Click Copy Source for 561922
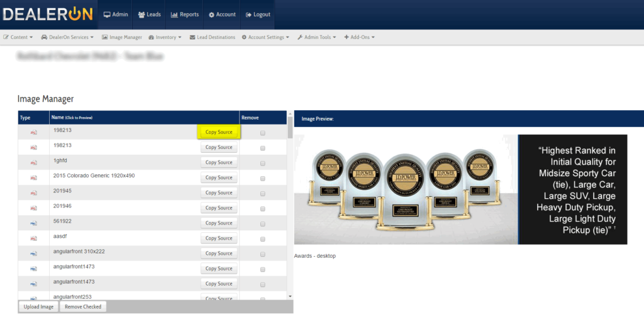The width and height of the screenshot is (644, 329). (219, 223)
